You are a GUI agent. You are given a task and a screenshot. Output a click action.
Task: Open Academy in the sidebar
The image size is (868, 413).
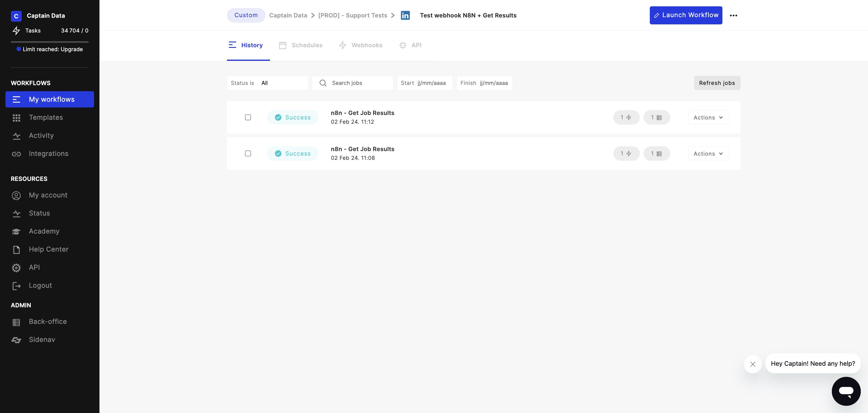point(44,231)
